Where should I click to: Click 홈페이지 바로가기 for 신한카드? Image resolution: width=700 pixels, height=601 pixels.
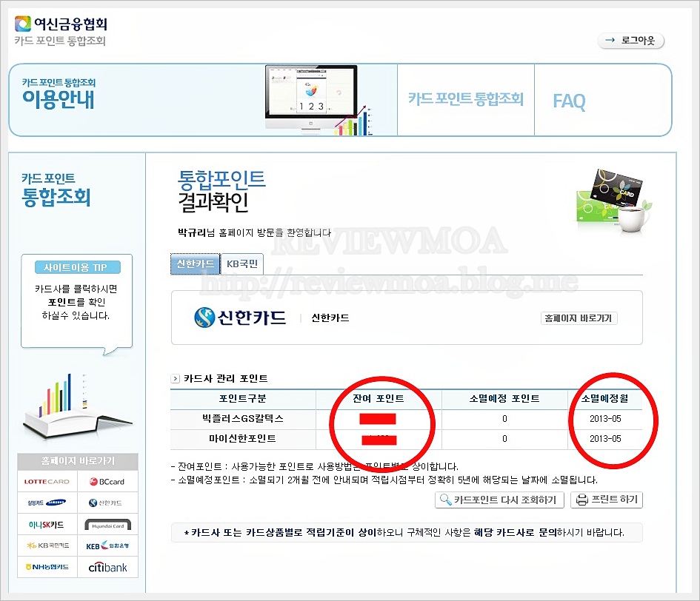[x=578, y=318]
